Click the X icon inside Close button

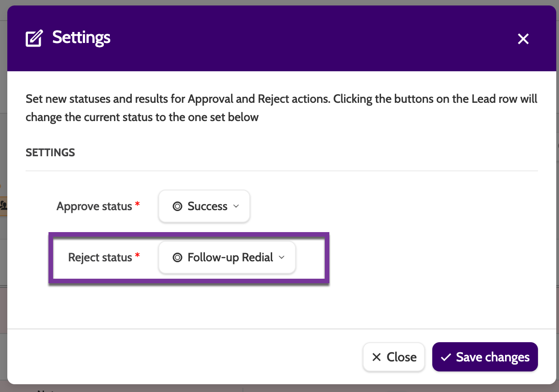click(376, 357)
